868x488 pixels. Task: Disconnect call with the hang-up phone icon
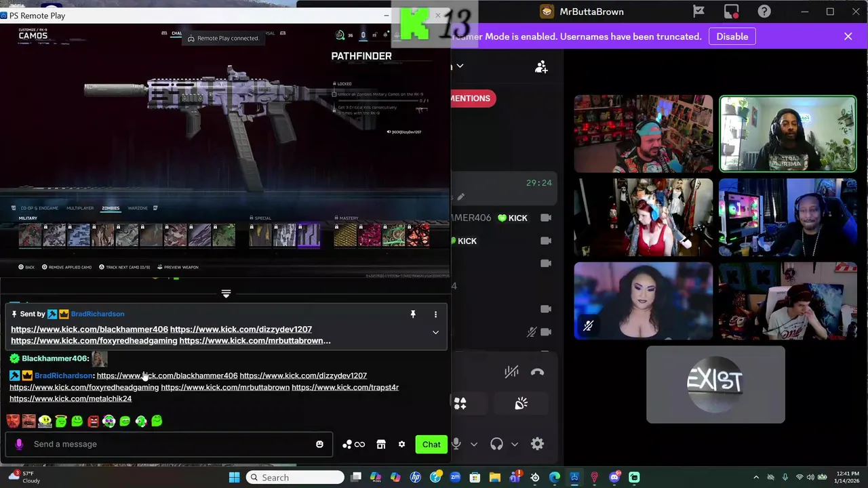coord(537,371)
